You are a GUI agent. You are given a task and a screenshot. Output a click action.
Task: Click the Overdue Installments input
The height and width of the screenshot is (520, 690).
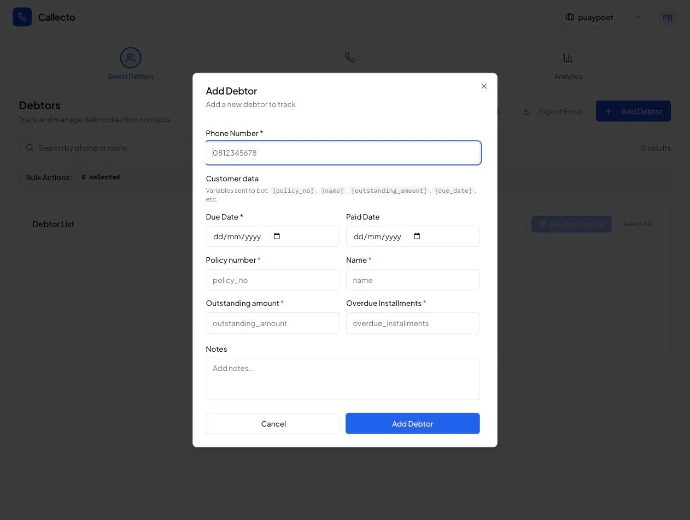click(x=413, y=323)
